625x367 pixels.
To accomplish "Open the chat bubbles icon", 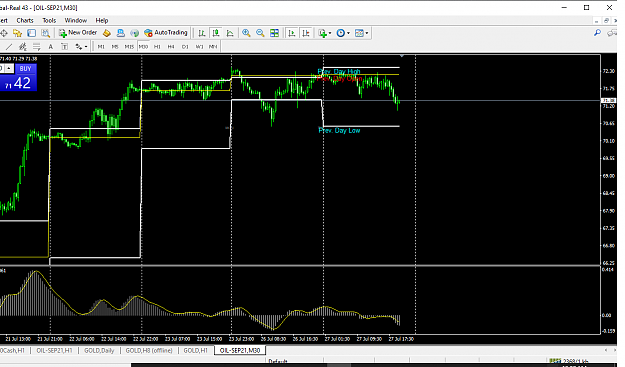I will pos(612,33).
